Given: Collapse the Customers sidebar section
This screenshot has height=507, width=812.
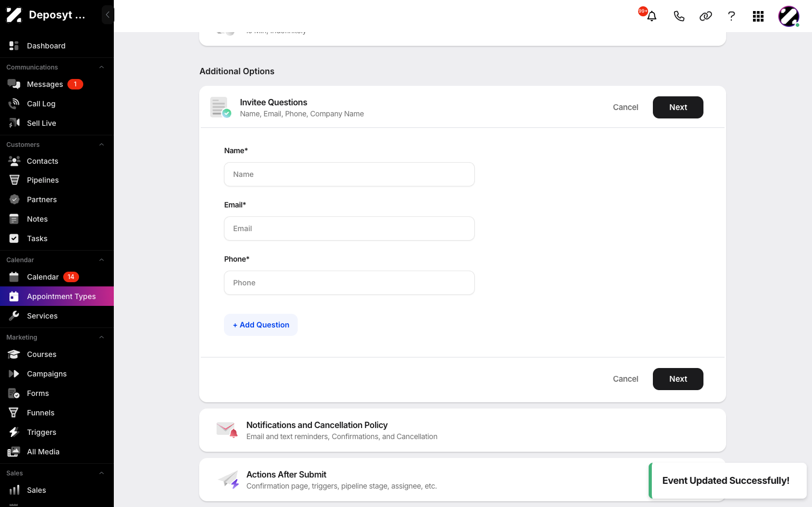Looking at the screenshot, I should click(x=102, y=145).
